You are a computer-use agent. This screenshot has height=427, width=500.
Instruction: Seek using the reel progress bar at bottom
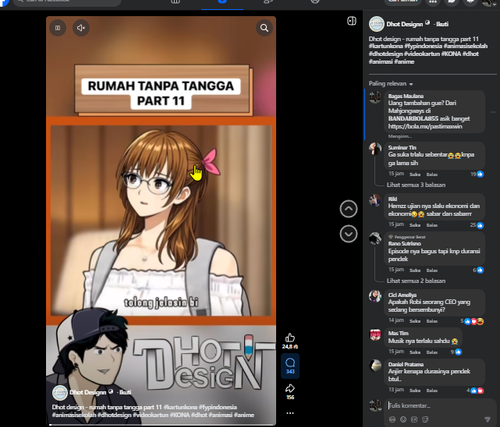[161, 425]
